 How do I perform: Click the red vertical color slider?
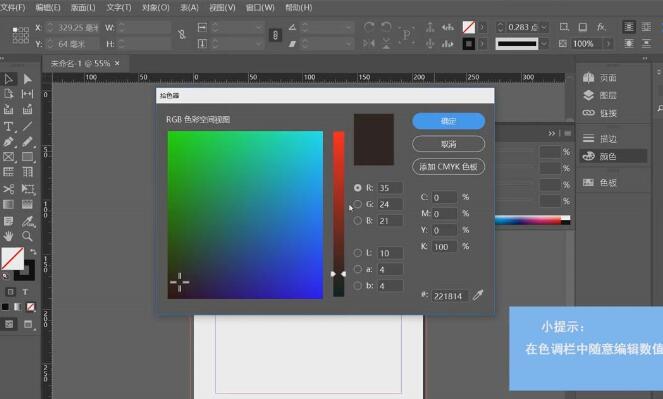(x=338, y=214)
